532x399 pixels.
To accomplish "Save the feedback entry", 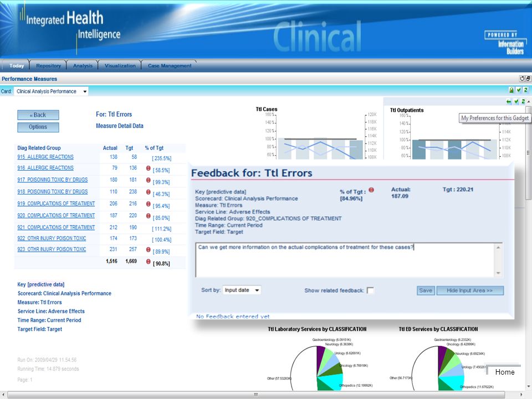I will click(x=426, y=290).
